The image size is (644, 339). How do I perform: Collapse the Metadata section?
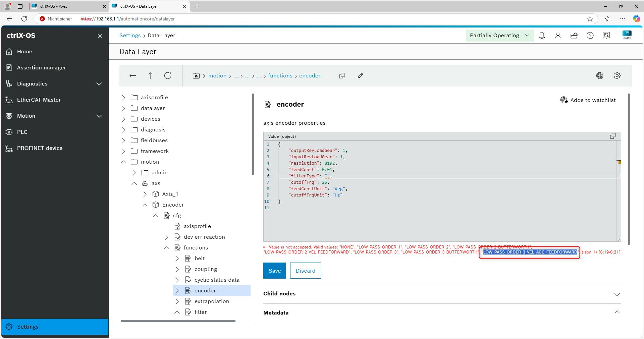pos(617,312)
